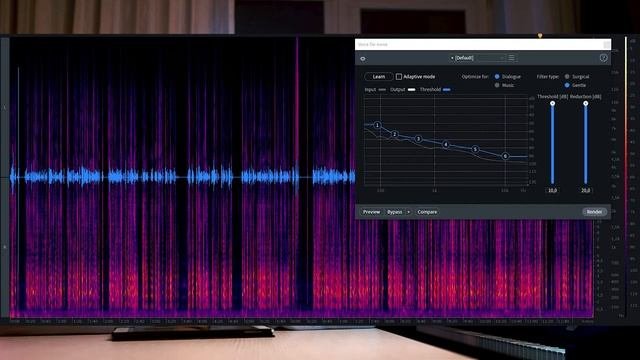Viewport: 640px width, 360px height.
Task: Click the Learn button
Action: click(x=378, y=76)
